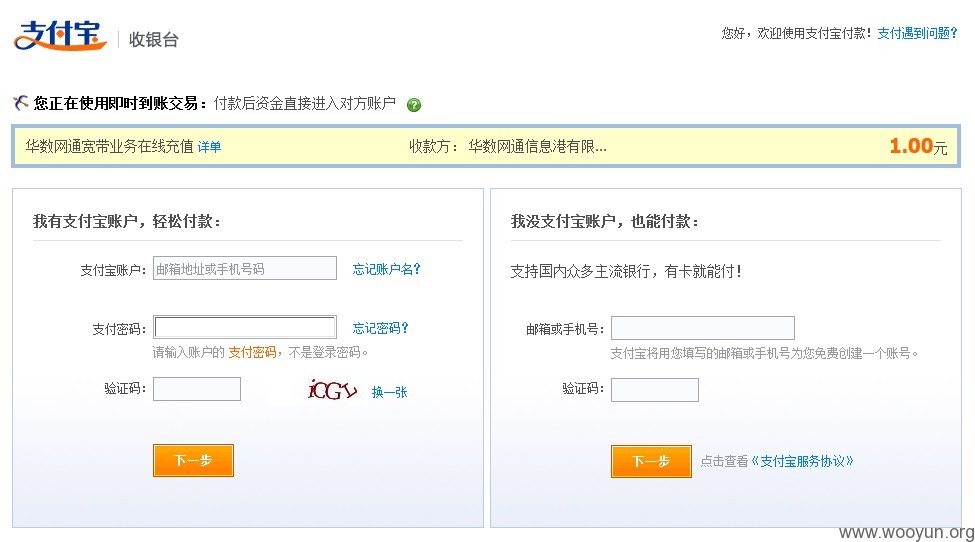Click the 1.00元 amount text

pyautogui.click(x=918, y=146)
